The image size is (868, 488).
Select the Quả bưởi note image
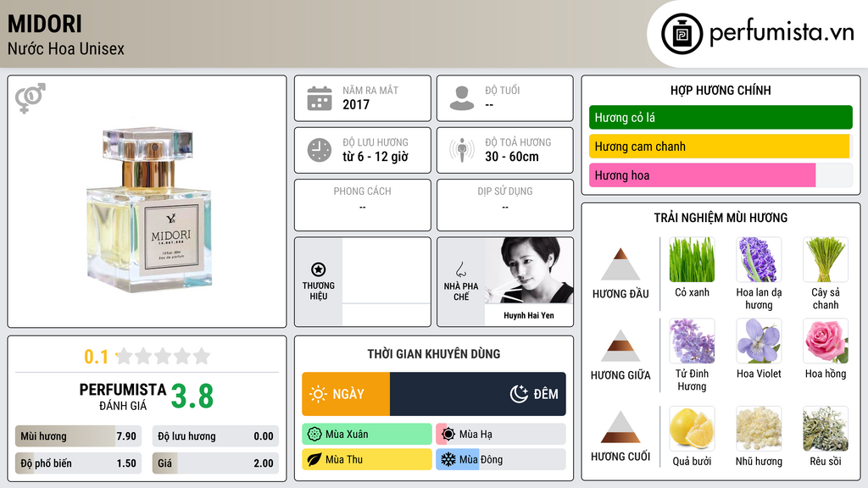click(692, 428)
